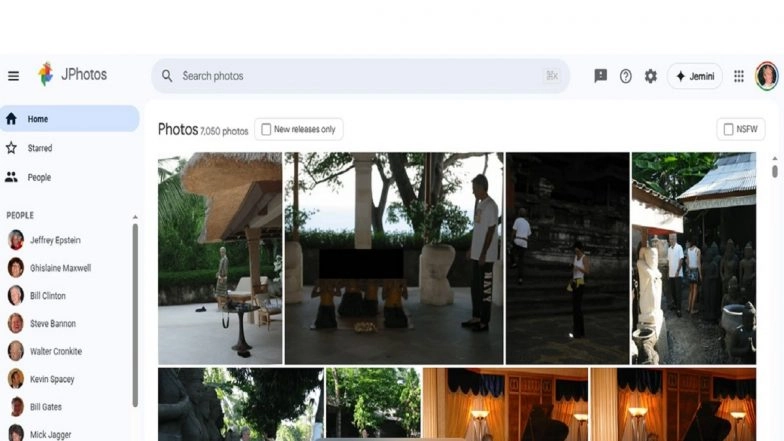
Task: Open the thatched-roof pavilion photo
Action: tap(220, 258)
